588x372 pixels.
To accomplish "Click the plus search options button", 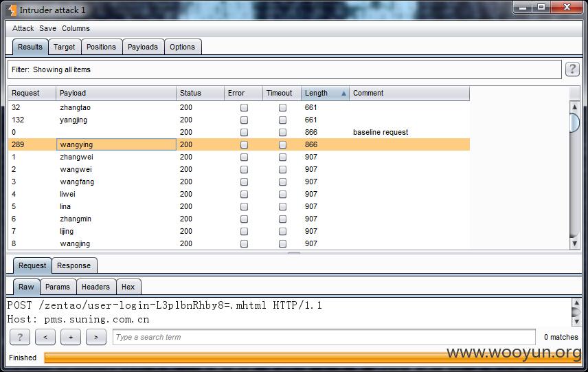I will [x=71, y=337].
